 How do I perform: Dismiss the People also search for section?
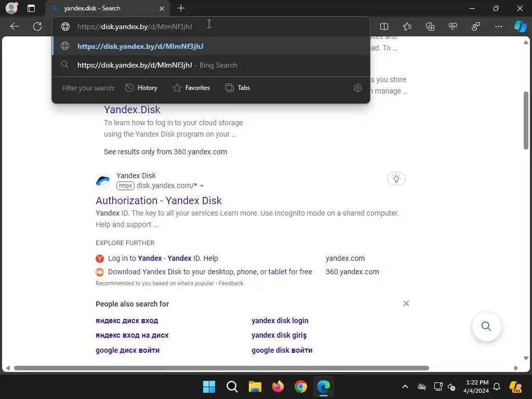pyautogui.click(x=406, y=303)
